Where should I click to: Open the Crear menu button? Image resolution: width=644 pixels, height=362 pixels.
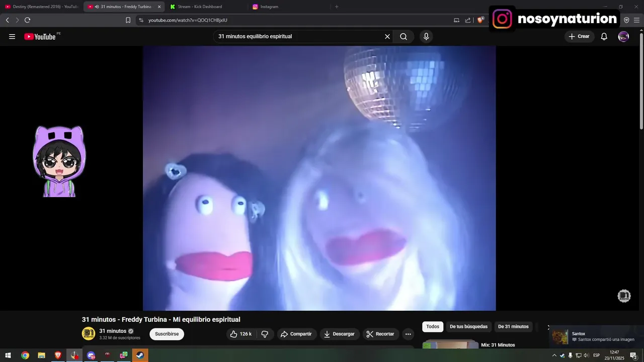tap(579, 36)
